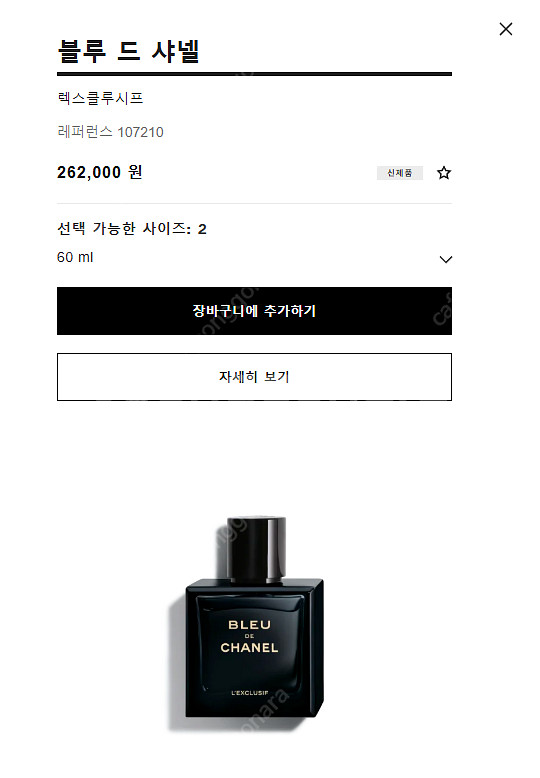Click the Bleu de Chanel bottle image

(254, 618)
